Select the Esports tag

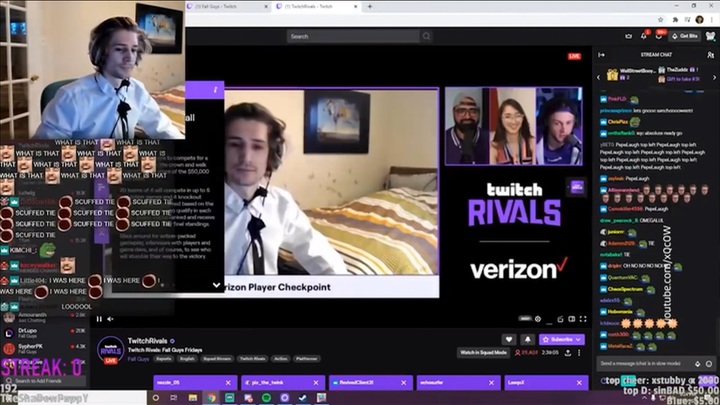coord(163,359)
